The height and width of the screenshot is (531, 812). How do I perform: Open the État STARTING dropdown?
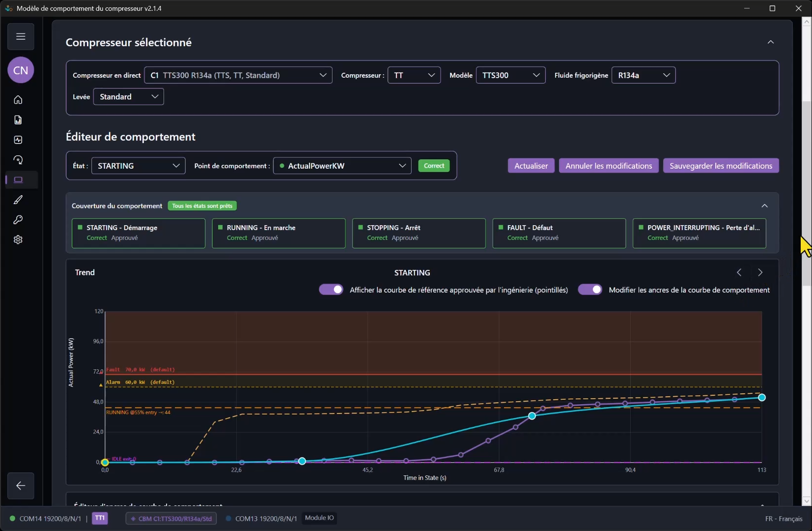[x=139, y=166]
